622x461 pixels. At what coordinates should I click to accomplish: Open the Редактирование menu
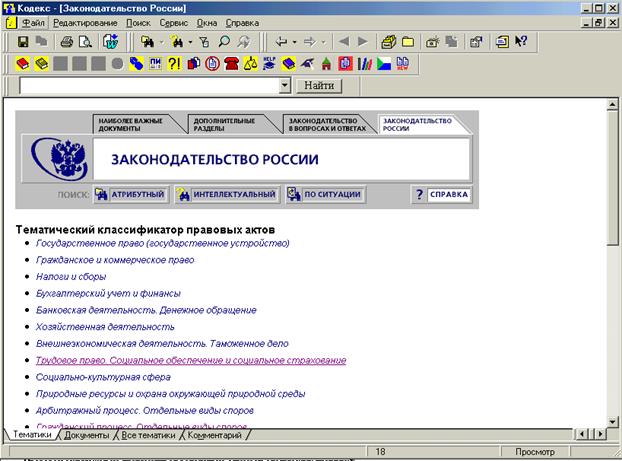85,23
